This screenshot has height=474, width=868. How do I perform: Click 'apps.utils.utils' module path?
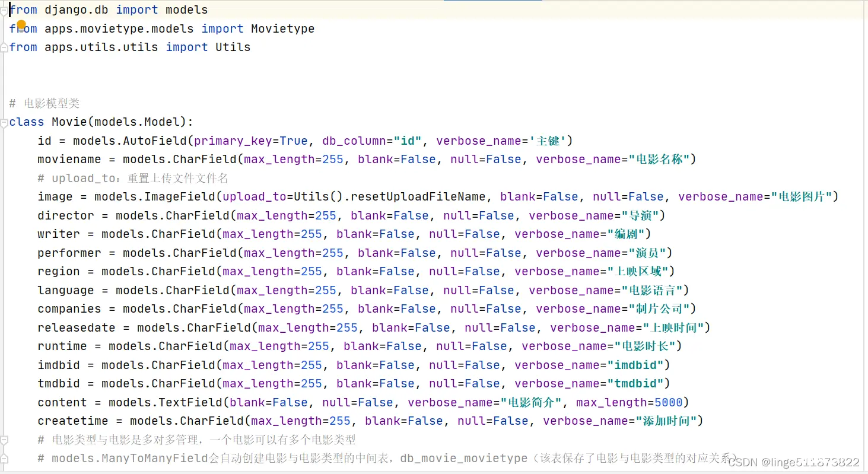[x=101, y=47]
